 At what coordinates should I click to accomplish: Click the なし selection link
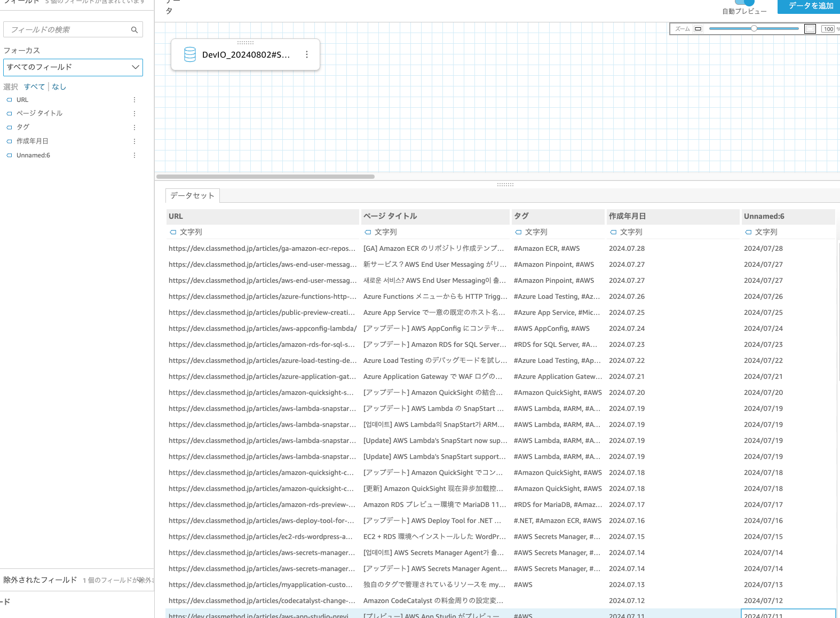click(59, 87)
